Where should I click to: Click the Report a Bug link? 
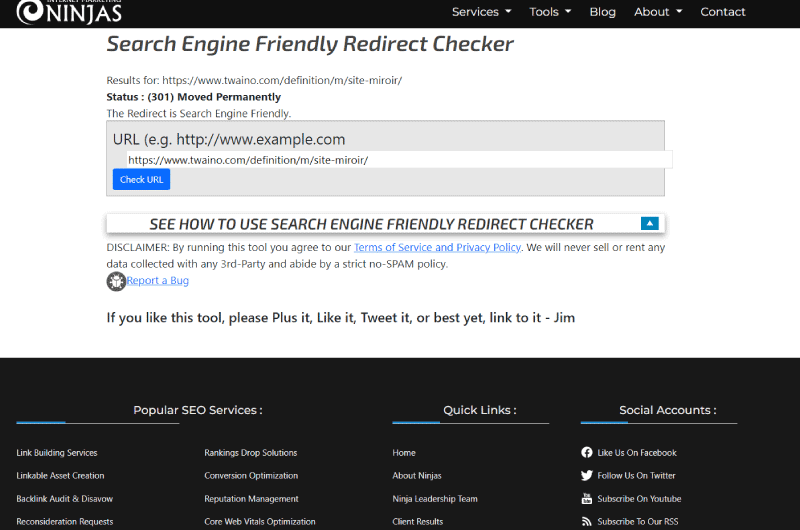158,281
